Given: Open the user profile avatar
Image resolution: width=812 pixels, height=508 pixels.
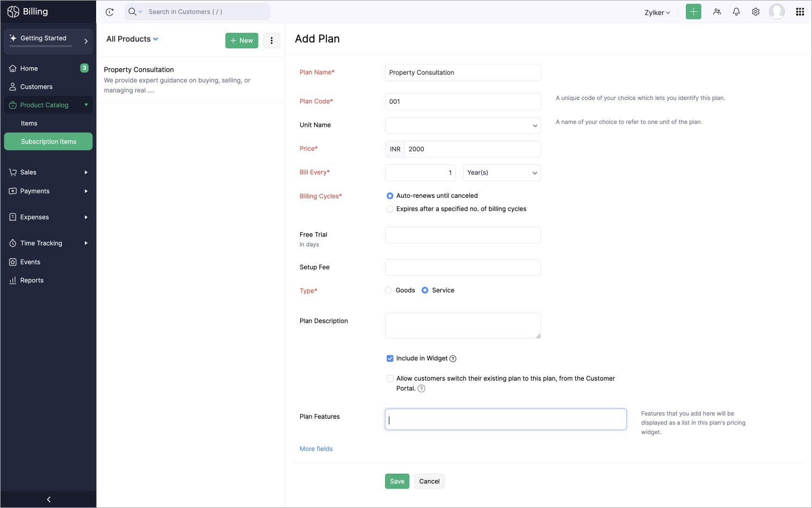Looking at the screenshot, I should pyautogui.click(x=777, y=12).
